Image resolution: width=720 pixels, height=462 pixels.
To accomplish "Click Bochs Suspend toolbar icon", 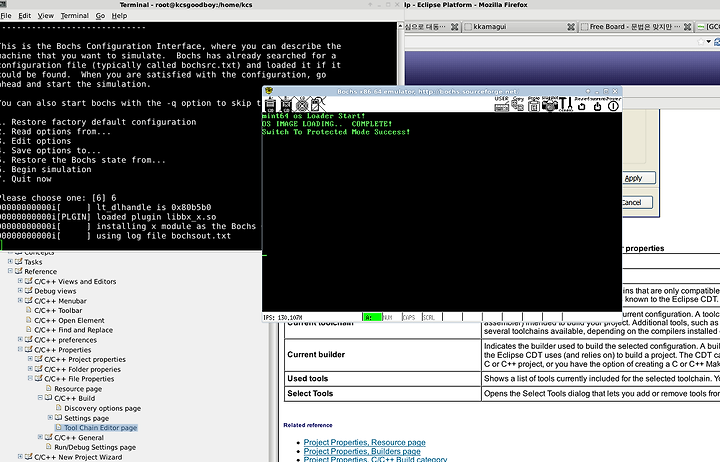I will tap(597, 104).
